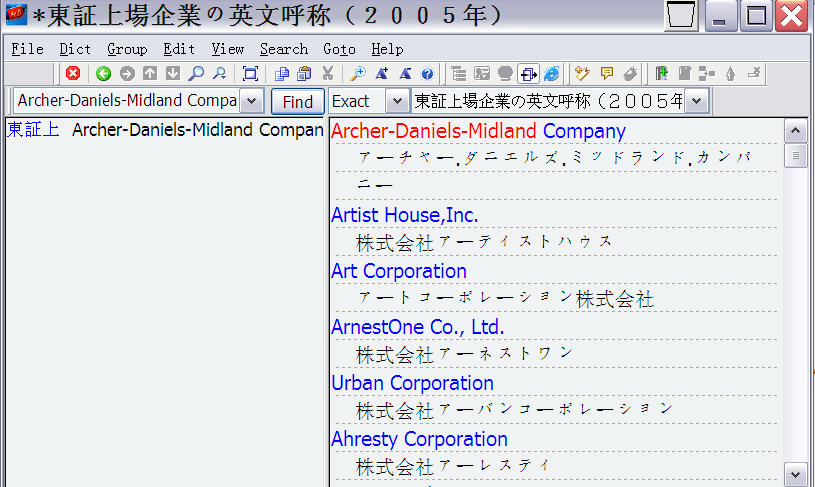Expand the search word history dropdown
The image size is (815, 487).
[x=252, y=101]
